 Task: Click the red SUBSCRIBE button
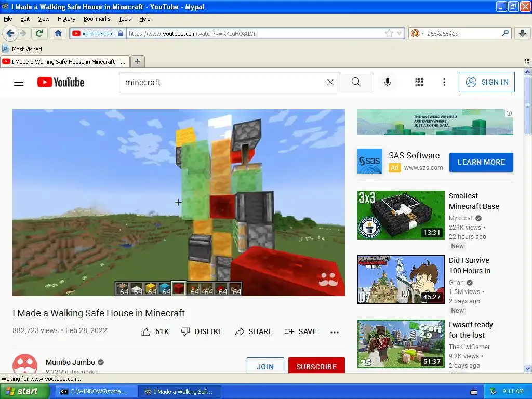tap(316, 366)
